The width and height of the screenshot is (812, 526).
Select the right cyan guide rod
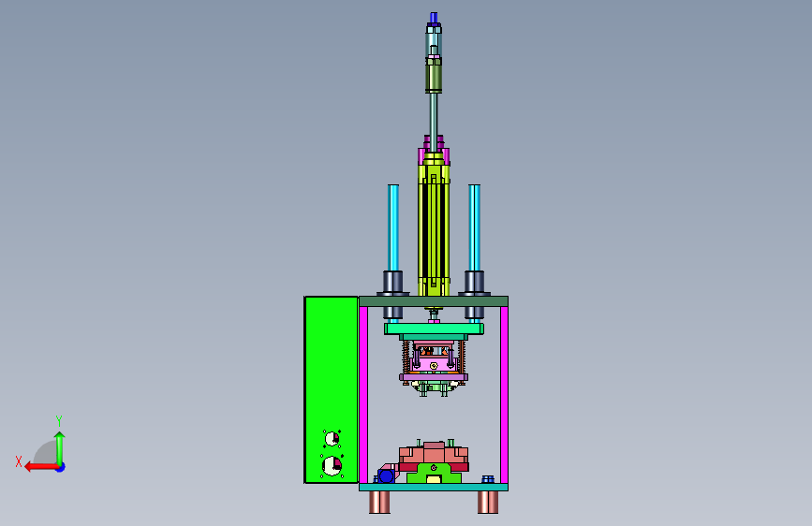click(x=474, y=227)
